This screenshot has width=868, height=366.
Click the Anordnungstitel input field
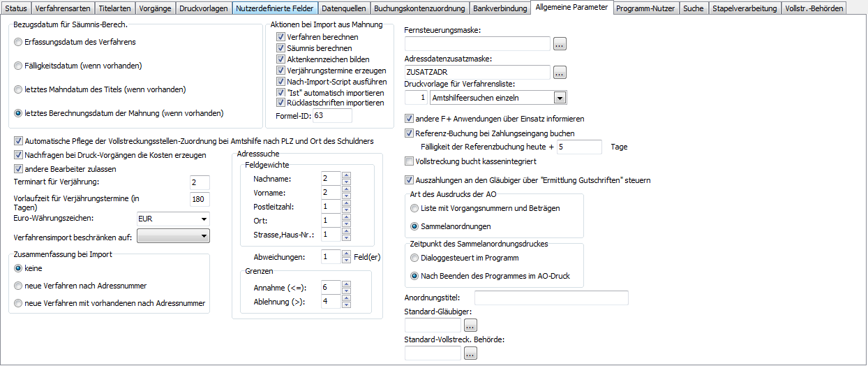(x=551, y=298)
